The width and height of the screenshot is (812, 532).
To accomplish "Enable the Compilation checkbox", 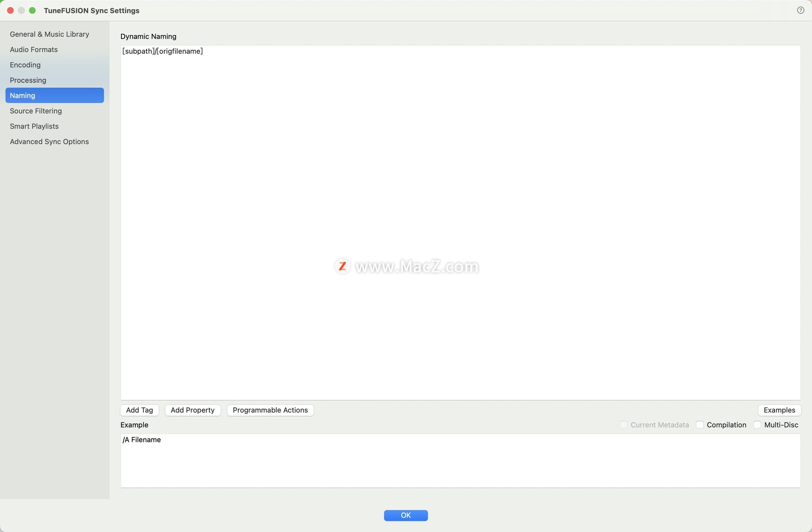I will (x=700, y=424).
